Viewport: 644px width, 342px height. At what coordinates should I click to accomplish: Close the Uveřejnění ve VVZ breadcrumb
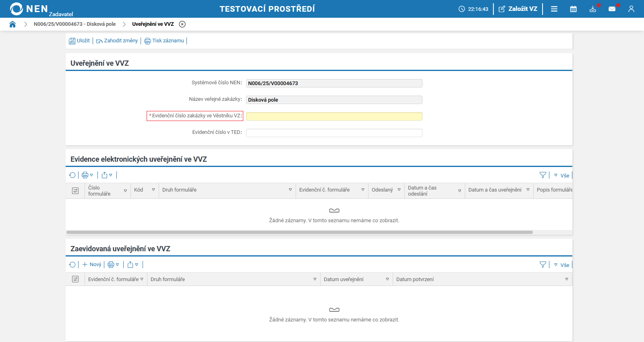182,24
